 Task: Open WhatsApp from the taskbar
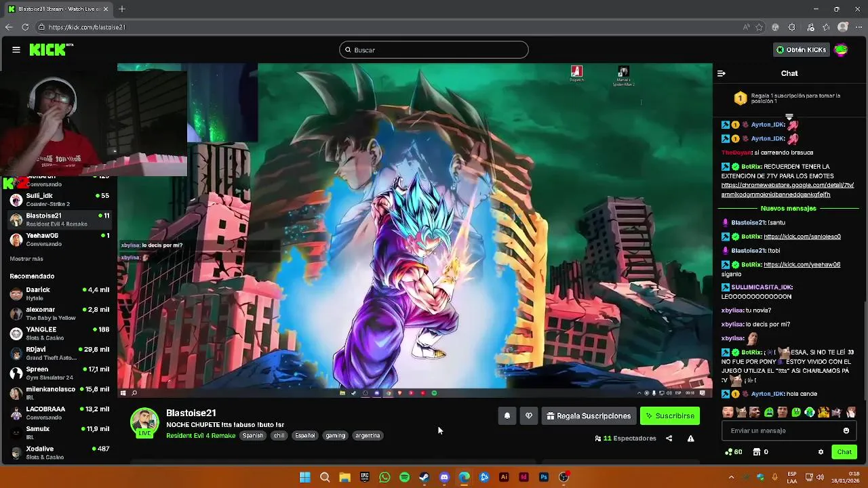click(x=384, y=477)
